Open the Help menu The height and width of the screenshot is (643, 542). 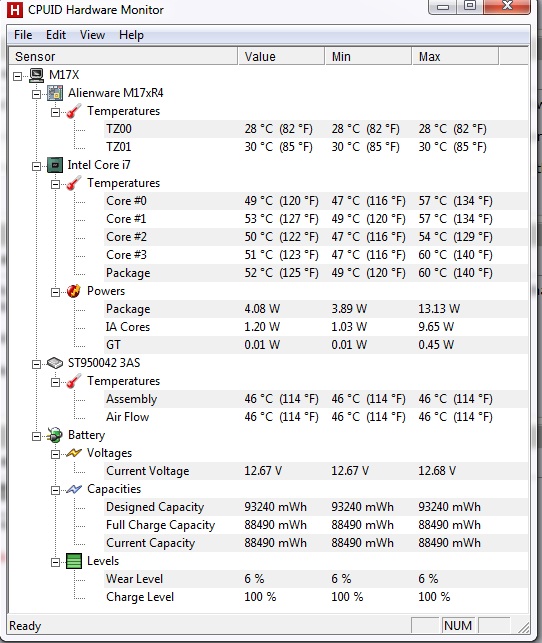[x=131, y=35]
